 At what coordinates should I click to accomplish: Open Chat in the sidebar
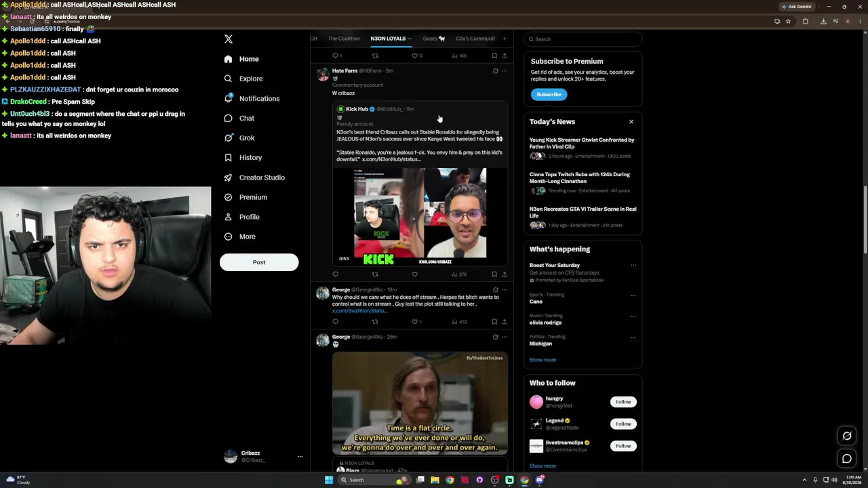pos(239,118)
